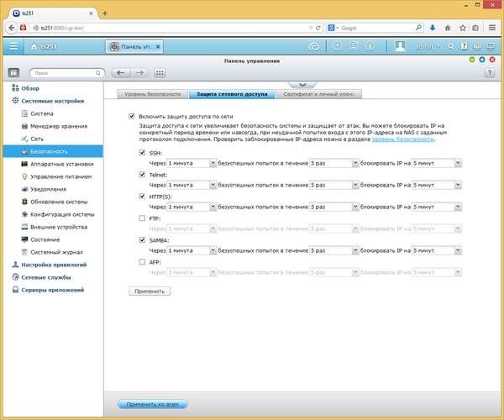
Task: Follow the 'Уровень безопасности' hyperlink in description
Action: pyautogui.click(x=402, y=139)
